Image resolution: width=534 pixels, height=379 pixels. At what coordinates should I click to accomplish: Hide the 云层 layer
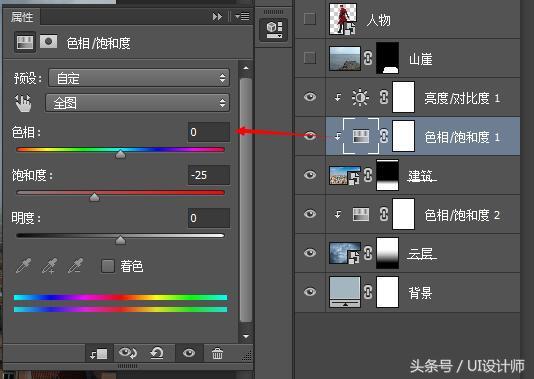click(x=310, y=253)
